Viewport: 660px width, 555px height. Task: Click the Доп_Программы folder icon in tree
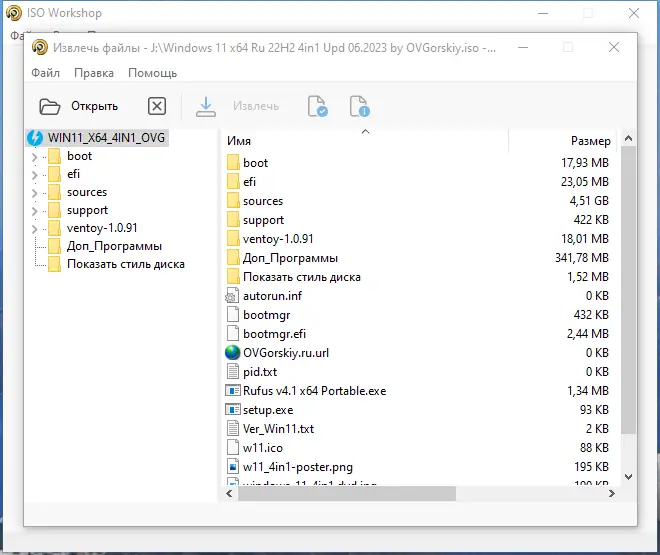[x=54, y=246]
